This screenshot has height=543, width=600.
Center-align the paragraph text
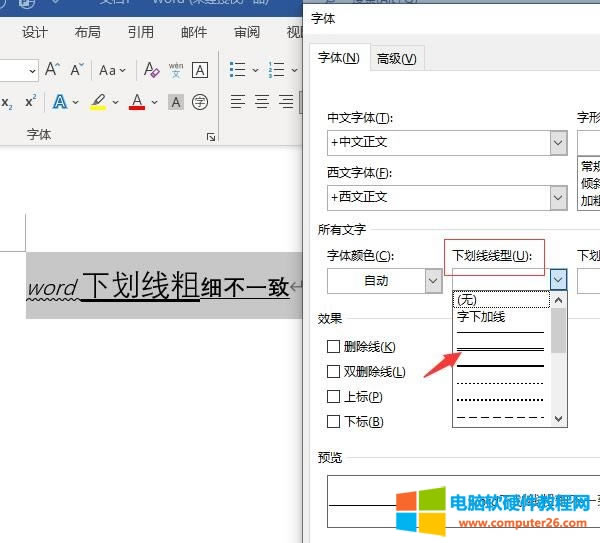262,102
